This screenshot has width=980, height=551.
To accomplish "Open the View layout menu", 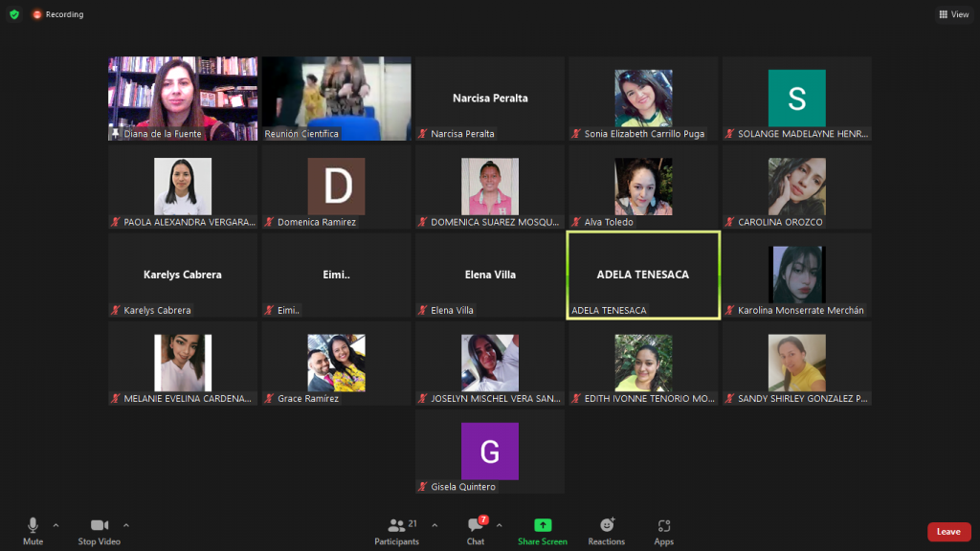I will click(953, 14).
